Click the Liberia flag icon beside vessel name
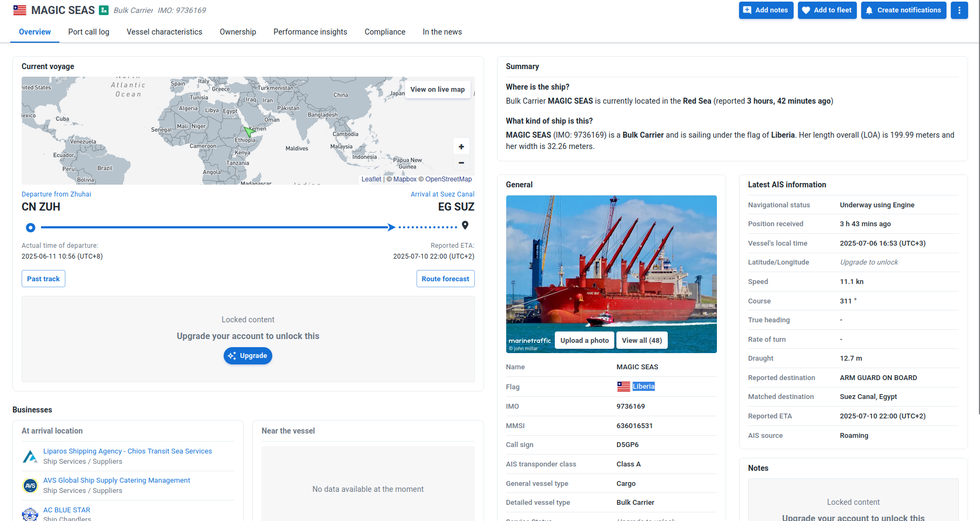This screenshot has width=980, height=521. (x=20, y=10)
